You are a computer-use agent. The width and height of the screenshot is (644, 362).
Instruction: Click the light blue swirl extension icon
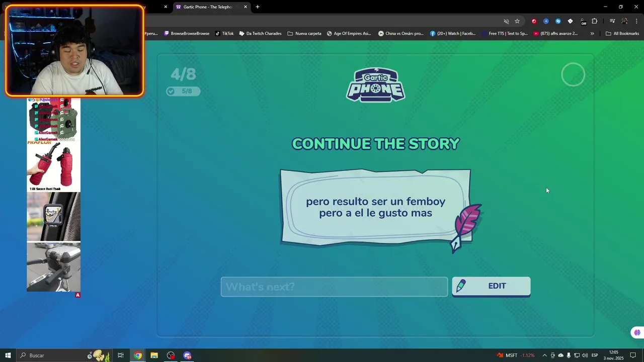coord(558,21)
